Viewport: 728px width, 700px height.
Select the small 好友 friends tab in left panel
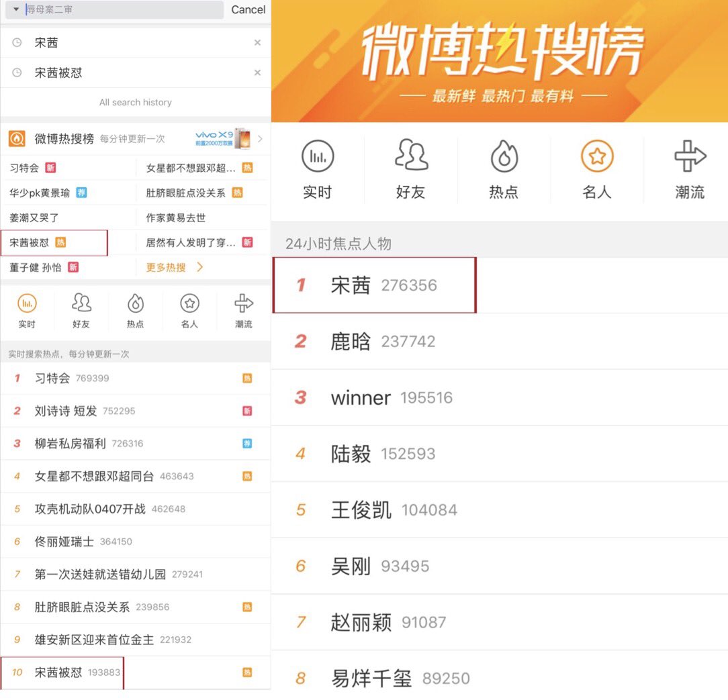click(81, 310)
